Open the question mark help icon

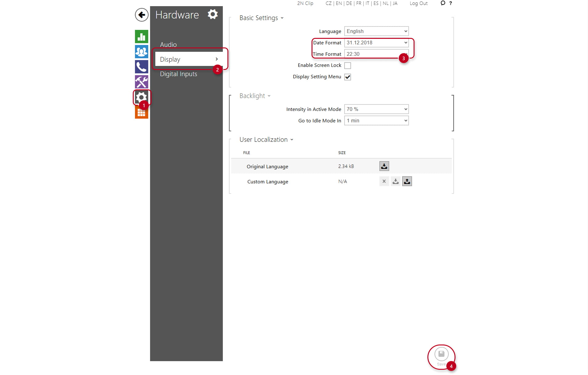point(451,3)
